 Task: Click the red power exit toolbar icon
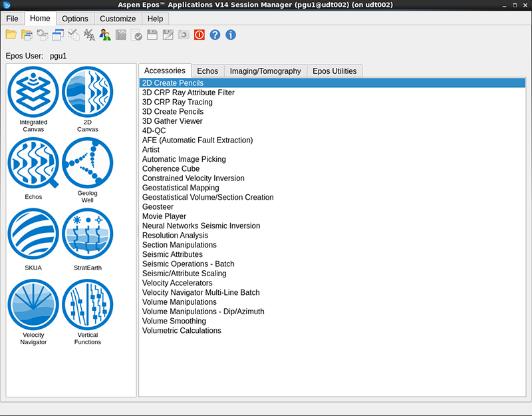tap(199, 35)
